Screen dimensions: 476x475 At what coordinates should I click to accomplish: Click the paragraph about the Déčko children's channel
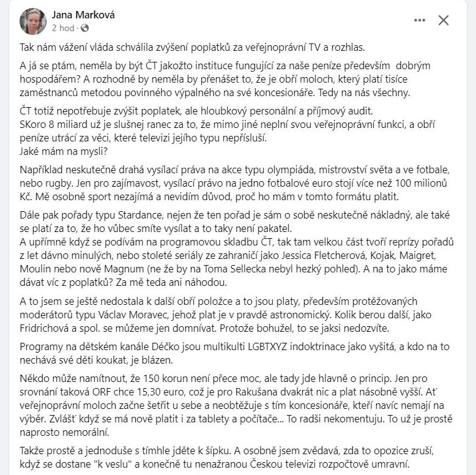(226, 354)
